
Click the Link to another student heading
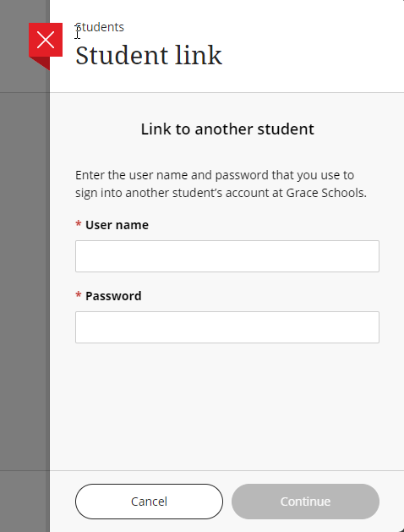227,129
